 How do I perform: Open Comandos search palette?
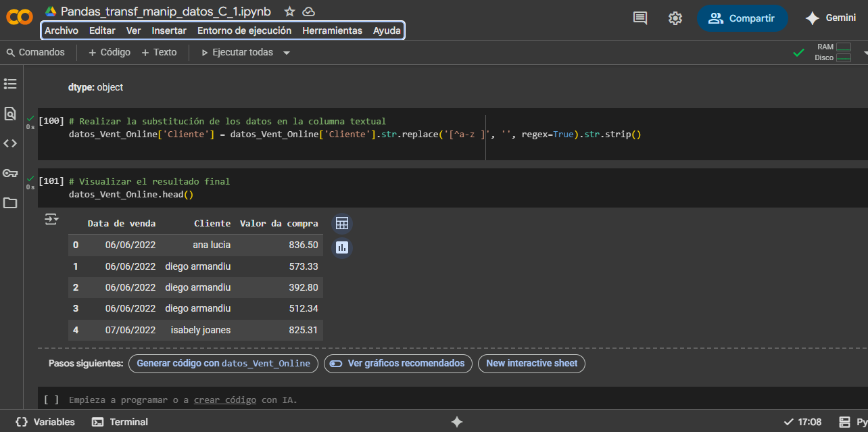(35, 52)
